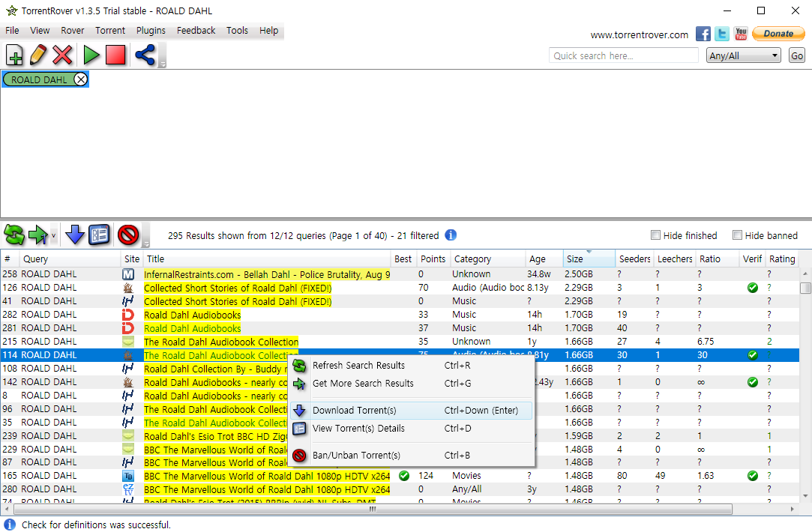Viewport: 812px width, 532px height.
Task: Sort results by Title column header
Action: coord(267,259)
